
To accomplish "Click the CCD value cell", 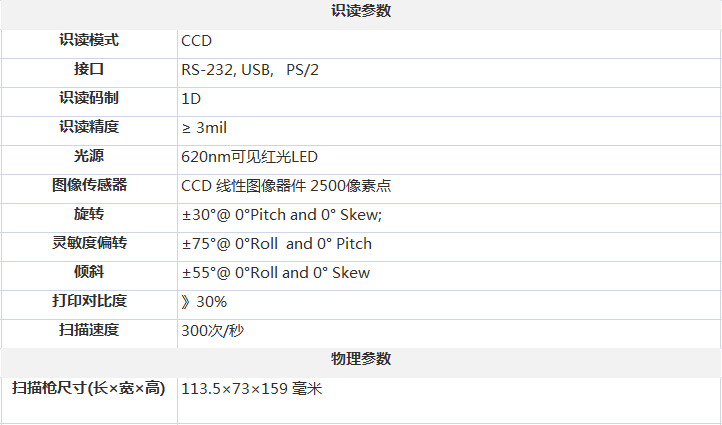I will 197,41.
